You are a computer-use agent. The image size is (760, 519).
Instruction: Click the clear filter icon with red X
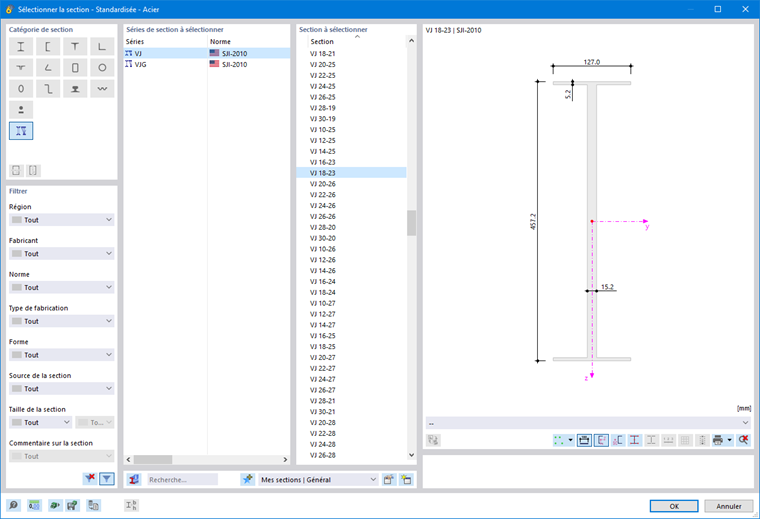coord(90,479)
